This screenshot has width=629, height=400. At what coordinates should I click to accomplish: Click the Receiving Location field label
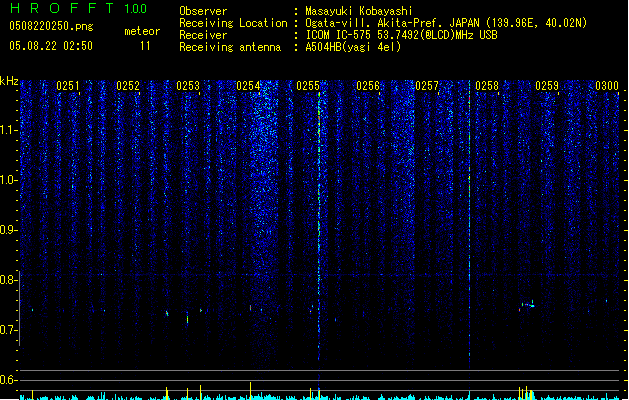[233, 23]
